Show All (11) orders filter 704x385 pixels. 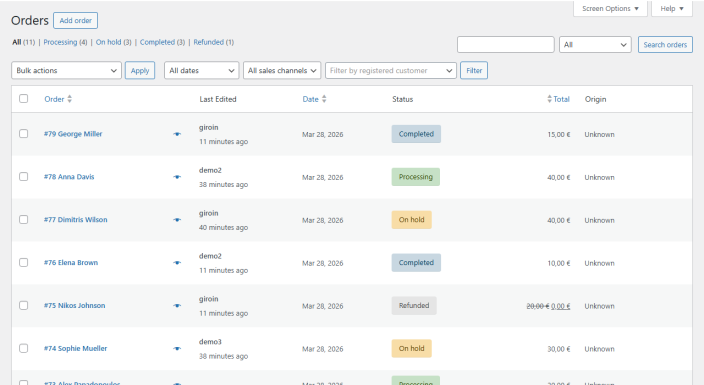23,42
